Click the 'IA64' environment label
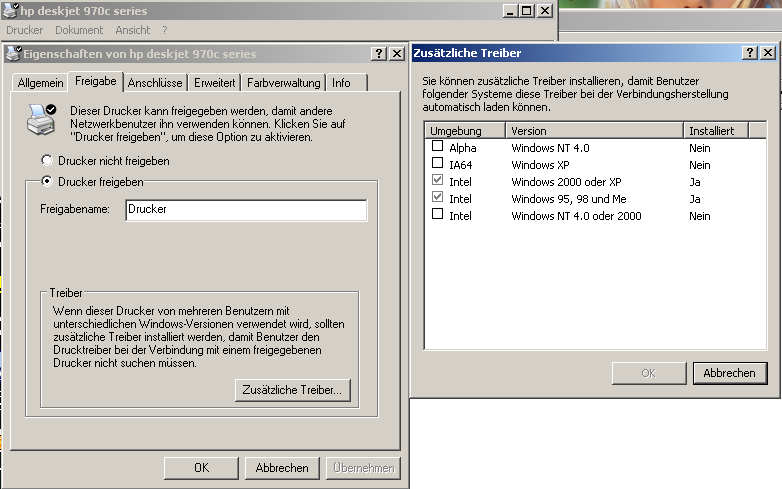This screenshot has width=782, height=489. pos(460,165)
